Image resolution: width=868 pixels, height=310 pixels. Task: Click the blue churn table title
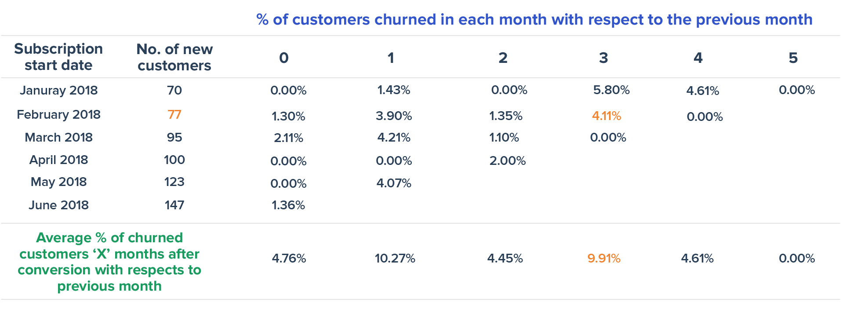pyautogui.click(x=534, y=20)
